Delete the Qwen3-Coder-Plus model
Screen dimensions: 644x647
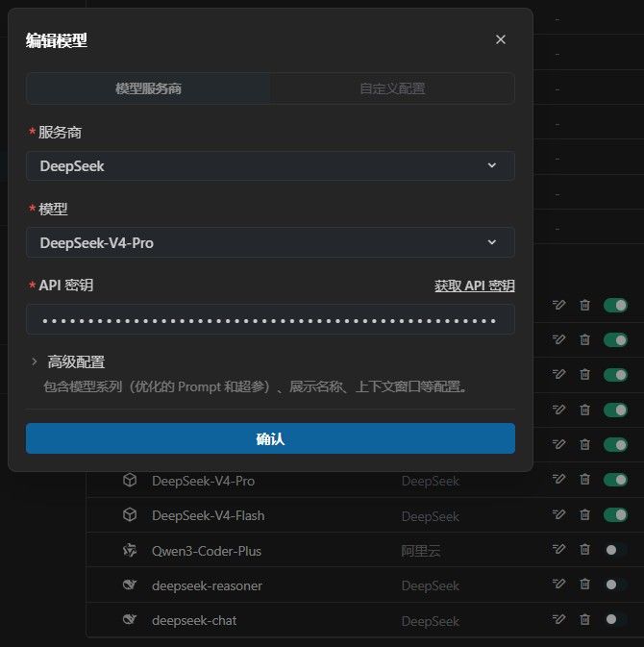click(584, 549)
